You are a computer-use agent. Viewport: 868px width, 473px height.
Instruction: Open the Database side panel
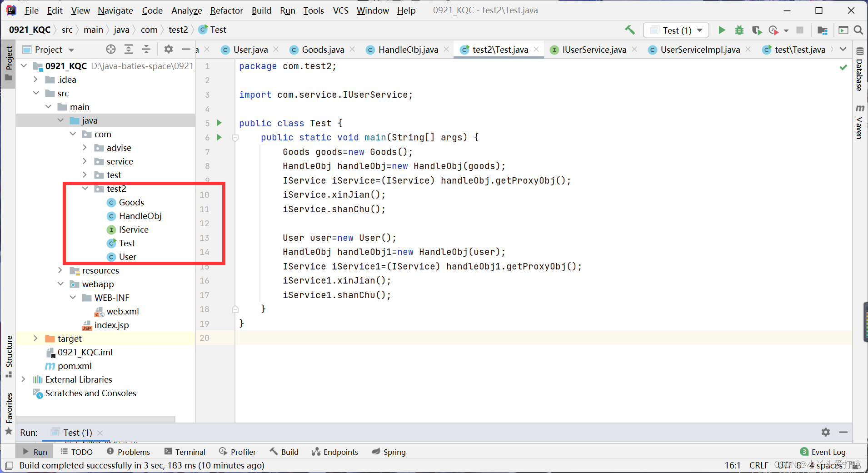[860, 70]
